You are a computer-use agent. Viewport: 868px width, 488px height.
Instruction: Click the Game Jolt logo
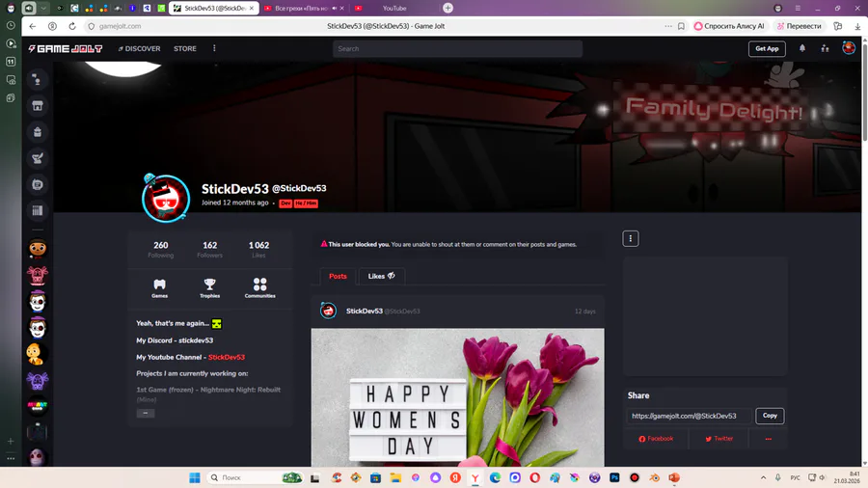(x=66, y=48)
